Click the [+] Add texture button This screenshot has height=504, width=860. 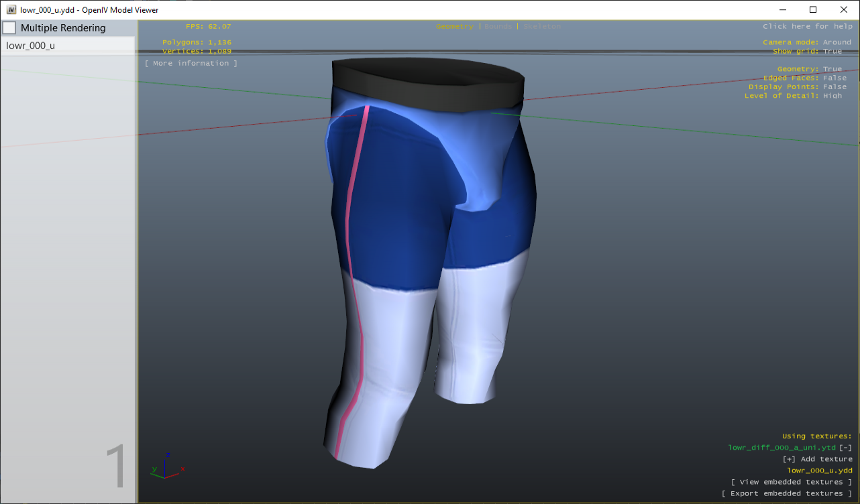click(x=817, y=459)
